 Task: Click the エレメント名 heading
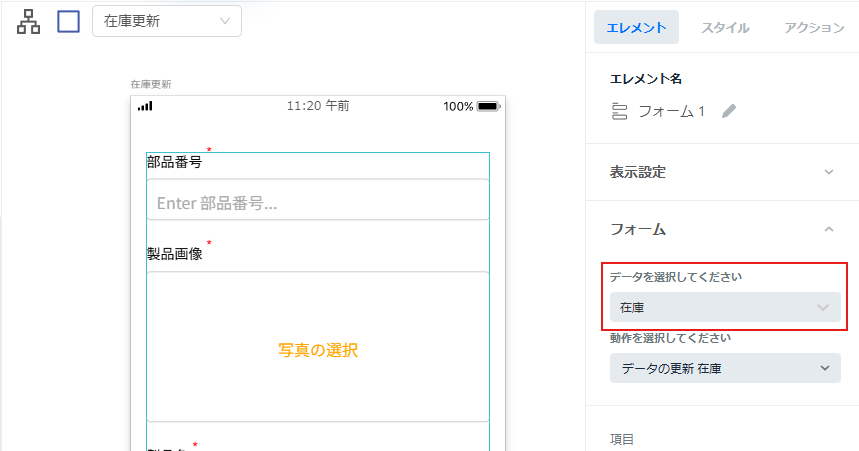point(646,79)
